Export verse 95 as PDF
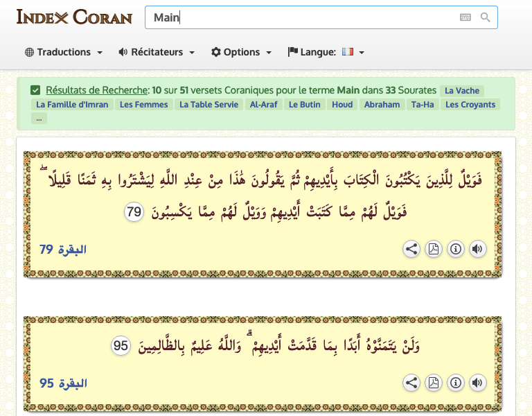 (434, 383)
